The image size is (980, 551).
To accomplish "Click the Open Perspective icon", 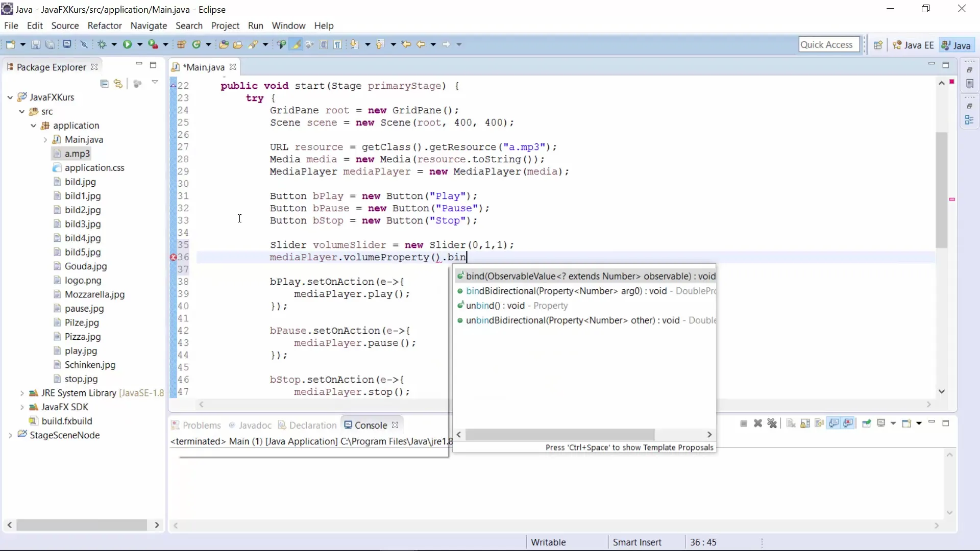I will click(x=878, y=45).
